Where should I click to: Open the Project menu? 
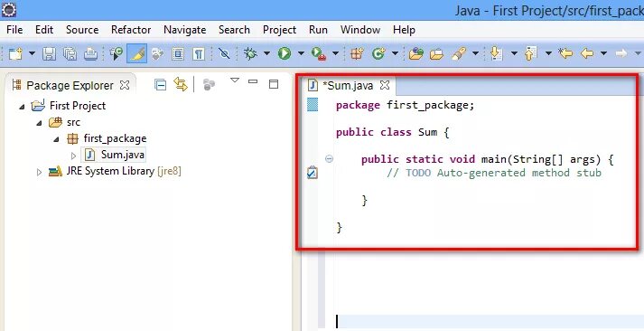(280, 30)
